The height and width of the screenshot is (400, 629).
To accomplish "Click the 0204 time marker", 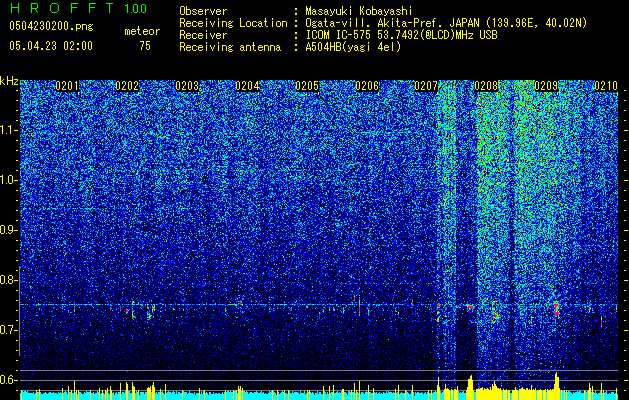I will click(247, 86).
